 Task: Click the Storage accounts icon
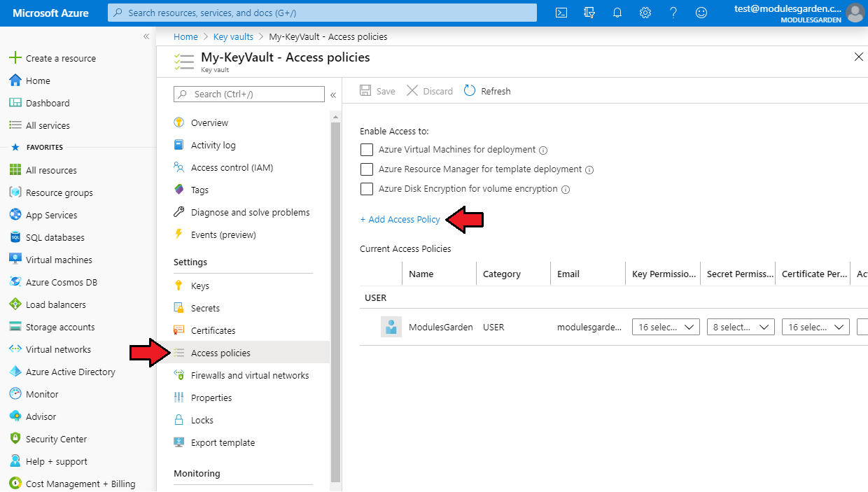pos(15,327)
